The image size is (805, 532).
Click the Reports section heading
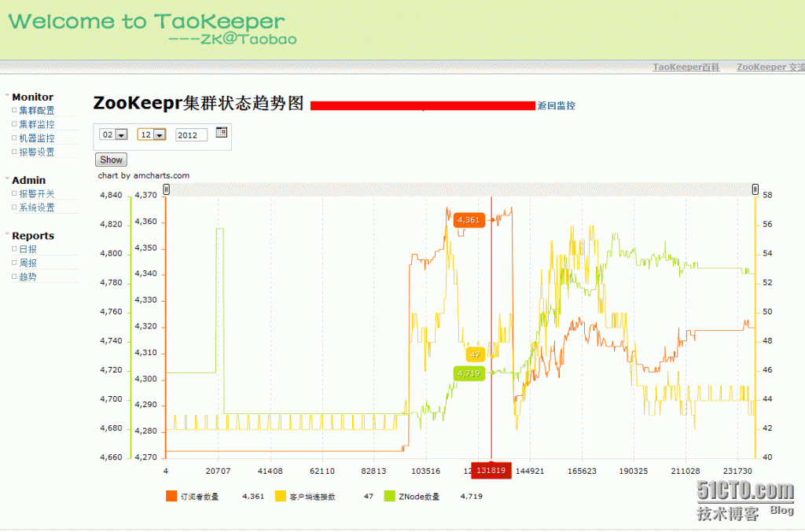click(33, 236)
